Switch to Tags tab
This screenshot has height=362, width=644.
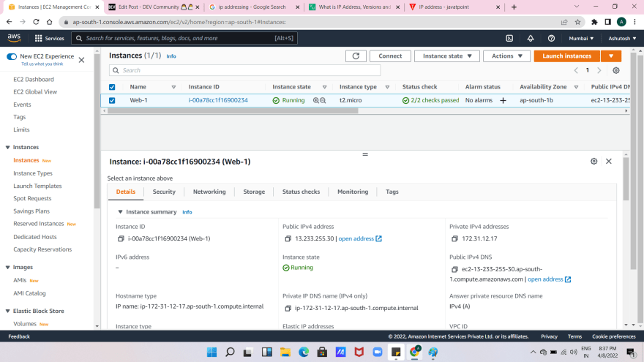click(392, 192)
